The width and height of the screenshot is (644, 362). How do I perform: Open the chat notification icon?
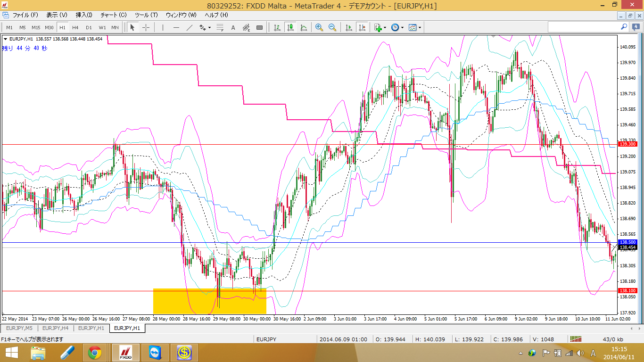point(635,27)
